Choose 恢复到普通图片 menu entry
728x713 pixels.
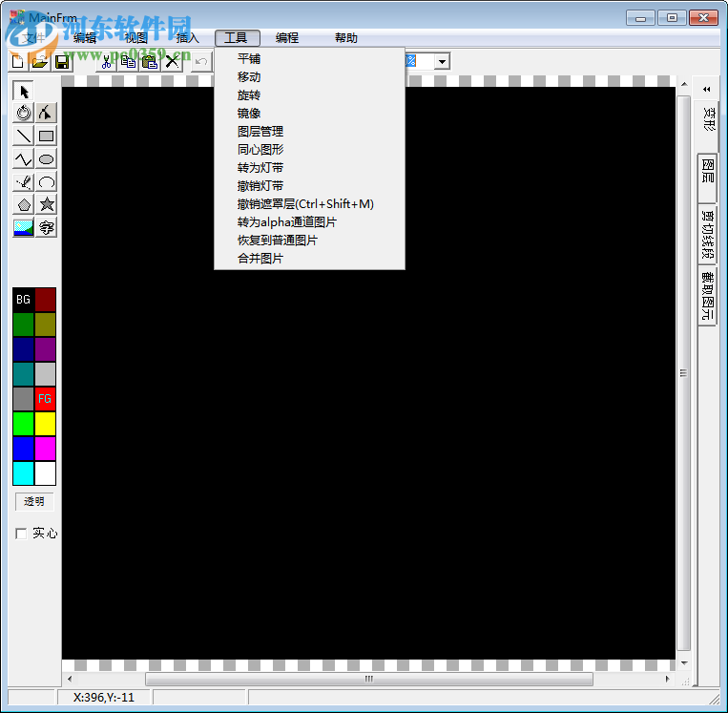tap(309, 240)
